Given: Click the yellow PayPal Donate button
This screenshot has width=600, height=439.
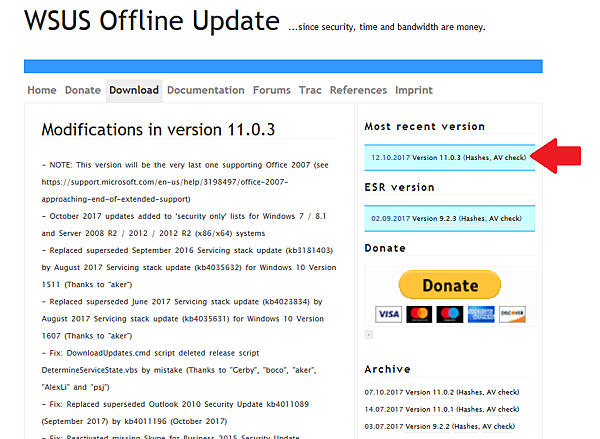Looking at the screenshot, I should [x=450, y=285].
